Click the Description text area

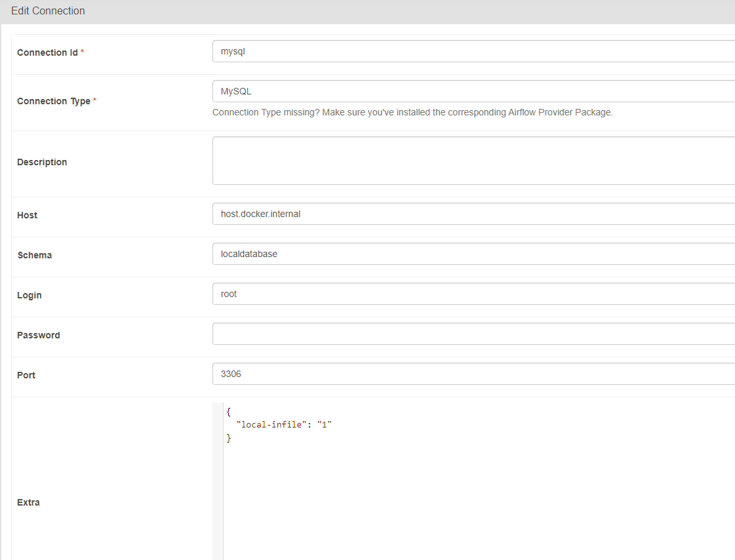tap(473, 161)
